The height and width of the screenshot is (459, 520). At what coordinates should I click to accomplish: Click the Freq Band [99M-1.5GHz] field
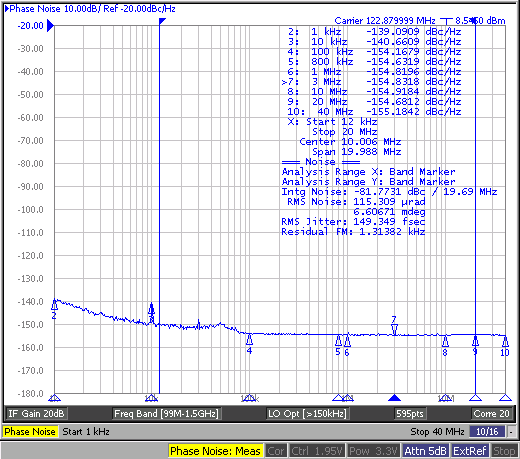pos(166,414)
